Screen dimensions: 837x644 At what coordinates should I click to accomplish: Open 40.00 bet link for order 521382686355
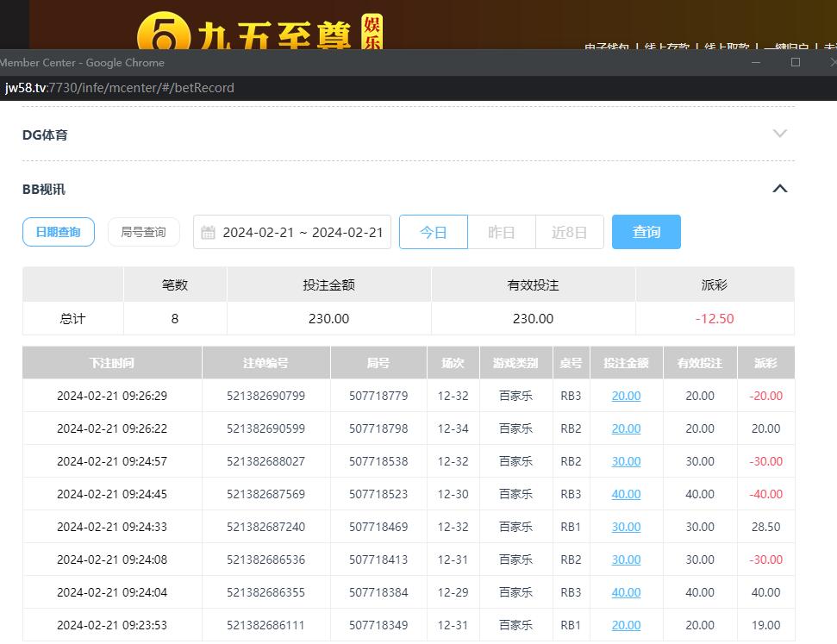coord(626,592)
